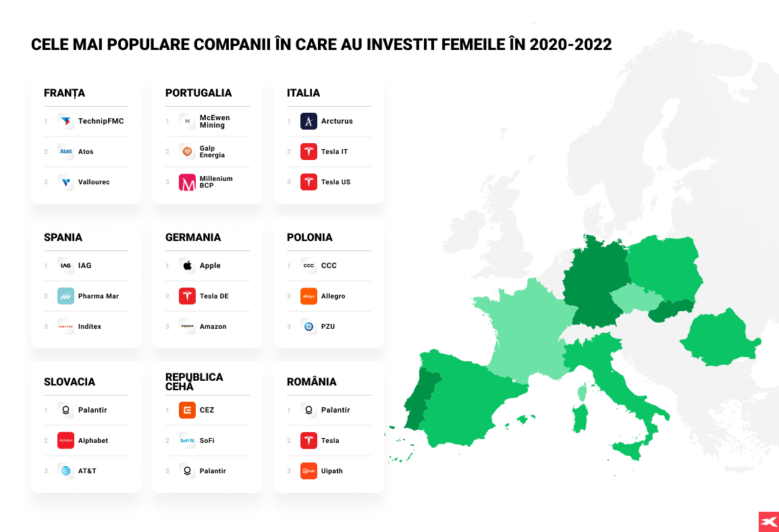This screenshot has width=779, height=532.
Task: Click the infographic main title
Action: point(321,45)
